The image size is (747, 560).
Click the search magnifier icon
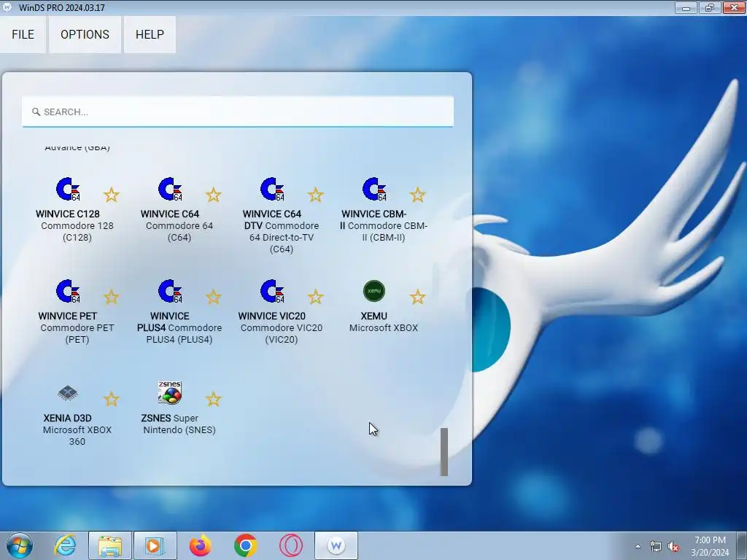tap(36, 112)
